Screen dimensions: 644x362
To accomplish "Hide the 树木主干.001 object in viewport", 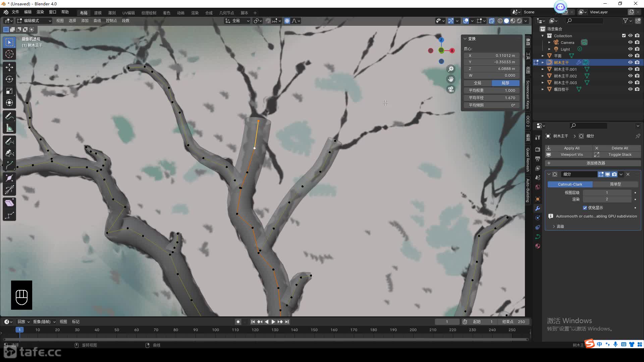I will point(630,69).
